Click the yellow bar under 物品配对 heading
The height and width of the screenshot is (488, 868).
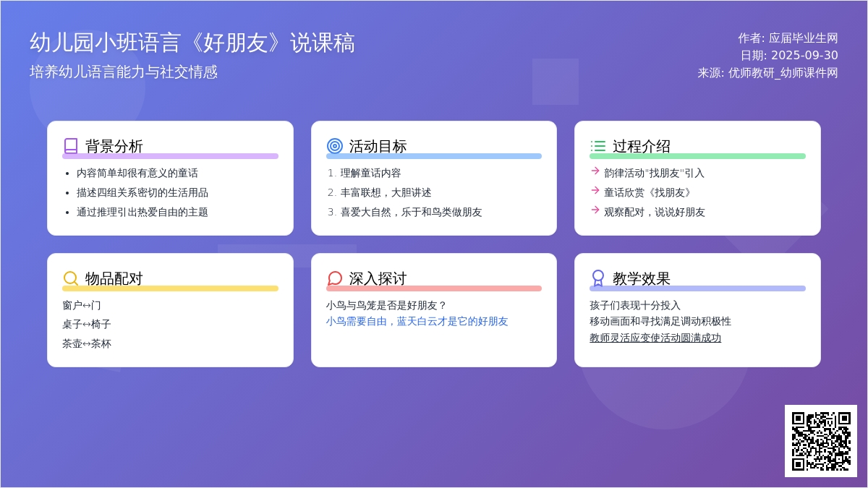(170, 288)
